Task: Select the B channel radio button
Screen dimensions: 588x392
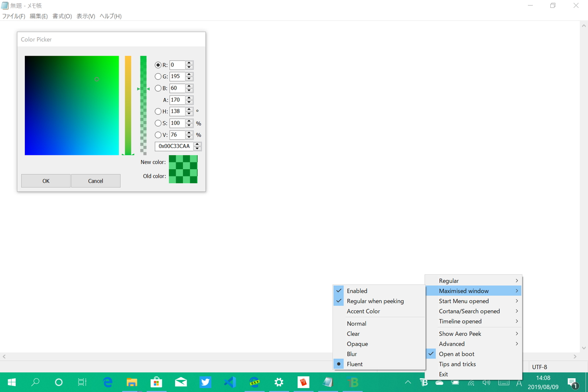Action: [158, 88]
